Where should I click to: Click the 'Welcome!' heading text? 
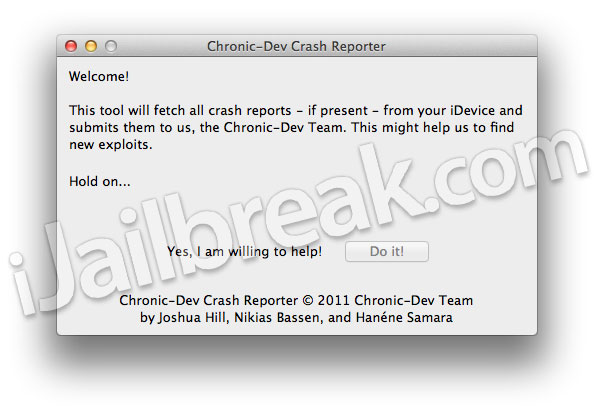99,77
